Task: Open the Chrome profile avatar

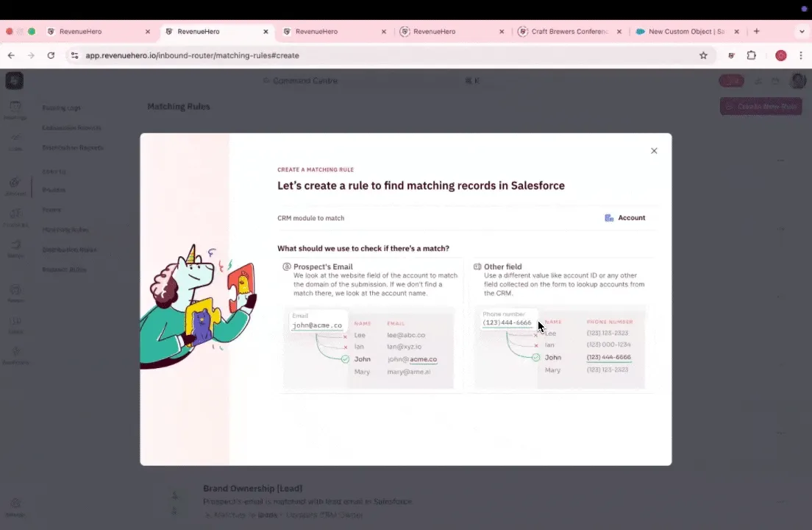Action: [781, 55]
